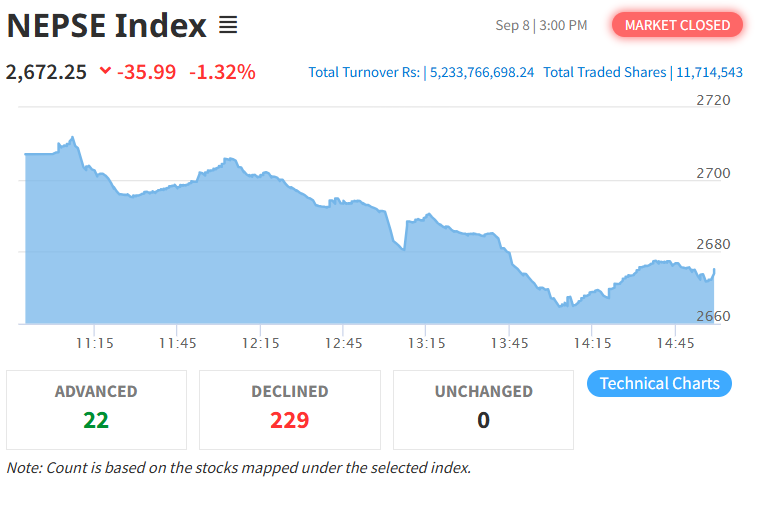The image size is (759, 509).
Task: Click the -1.32% percentage change
Action: coord(222,72)
